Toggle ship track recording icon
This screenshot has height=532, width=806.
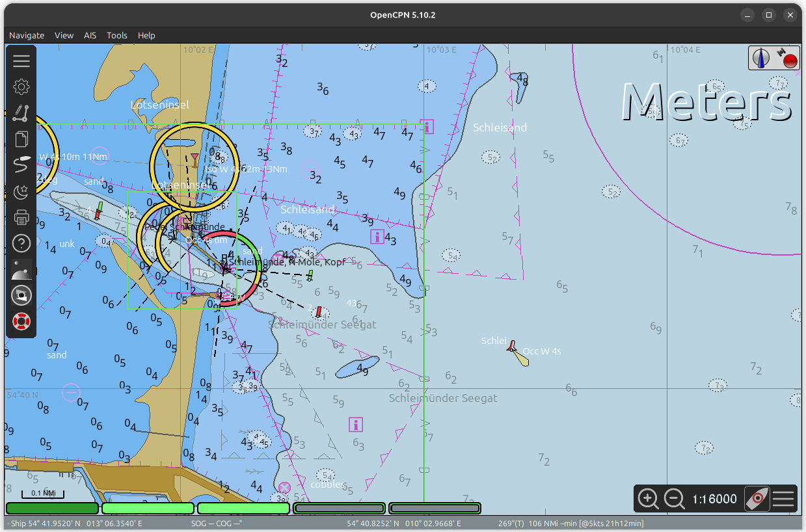click(21, 165)
